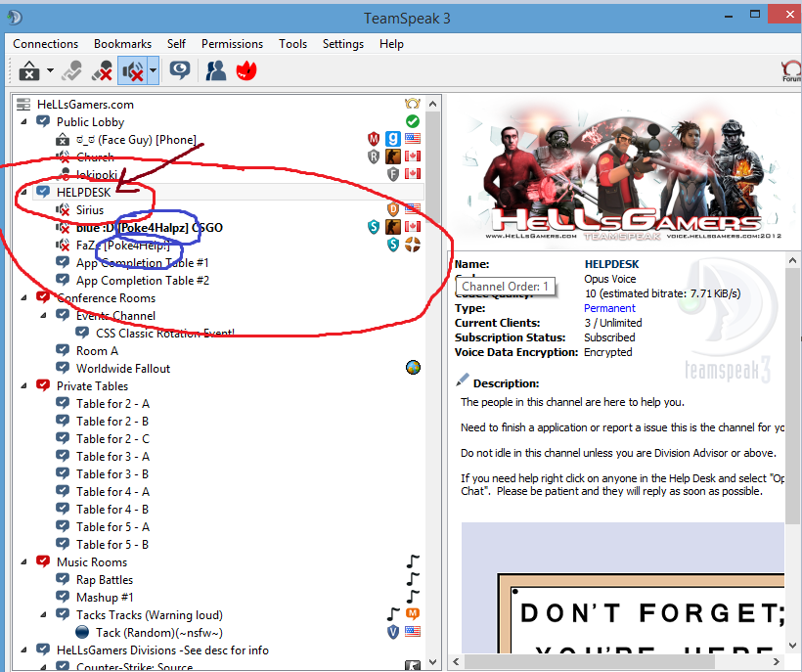Viewport: 802px width, 672px height.
Task: Open the Contacts toolbar icon
Action: click(x=216, y=70)
